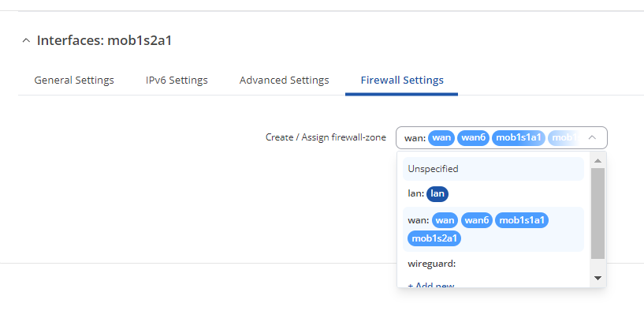Click the zone list scrollbar thumb
Screen dimensions: 644x326
[597, 213]
